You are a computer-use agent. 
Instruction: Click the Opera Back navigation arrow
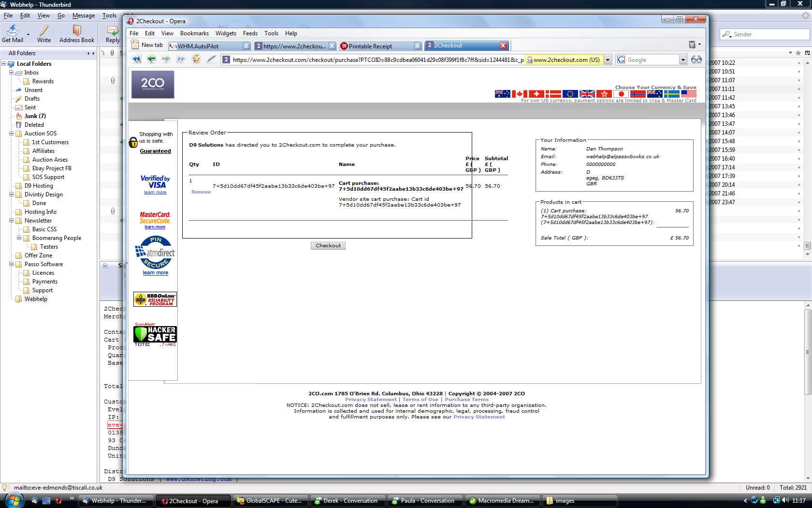(x=151, y=59)
